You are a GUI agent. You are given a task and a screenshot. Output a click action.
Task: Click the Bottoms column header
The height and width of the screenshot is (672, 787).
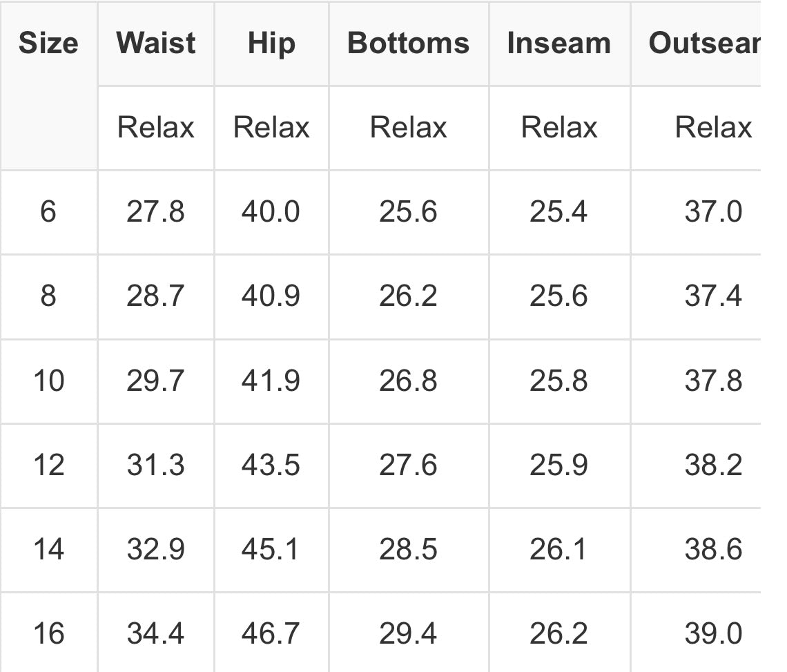click(x=409, y=44)
